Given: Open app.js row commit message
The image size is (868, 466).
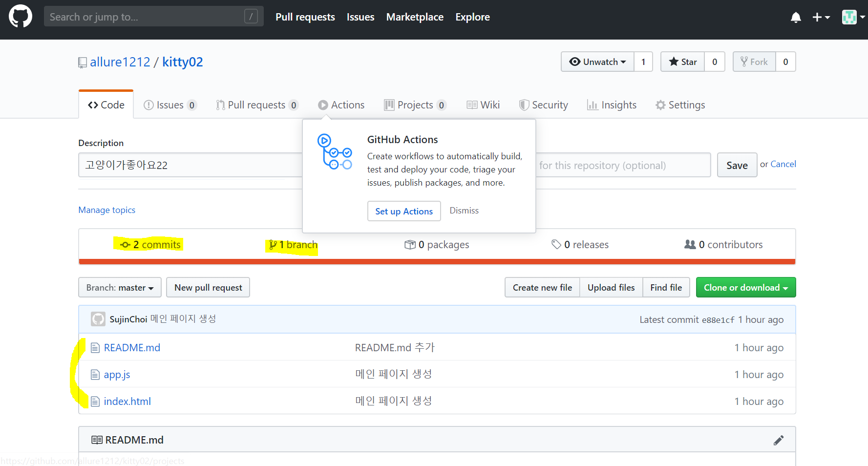Looking at the screenshot, I should [394, 374].
